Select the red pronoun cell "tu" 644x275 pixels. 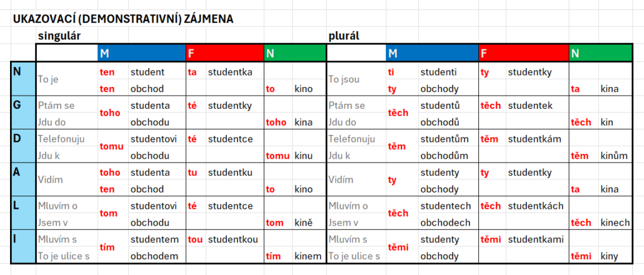193,172
